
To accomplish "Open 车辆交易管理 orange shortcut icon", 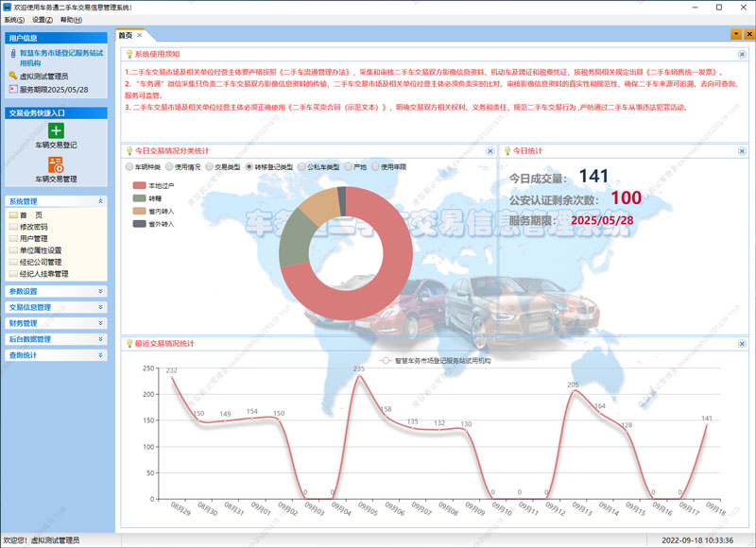I will pos(57,164).
